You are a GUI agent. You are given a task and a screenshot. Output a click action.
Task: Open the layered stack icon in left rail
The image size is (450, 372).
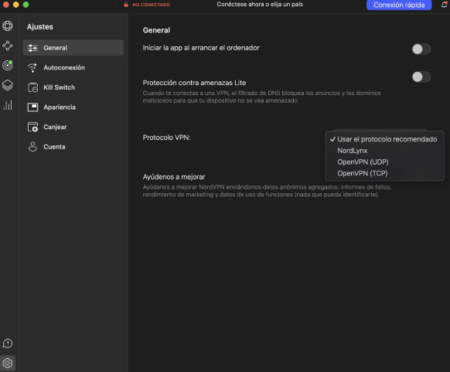[8, 85]
